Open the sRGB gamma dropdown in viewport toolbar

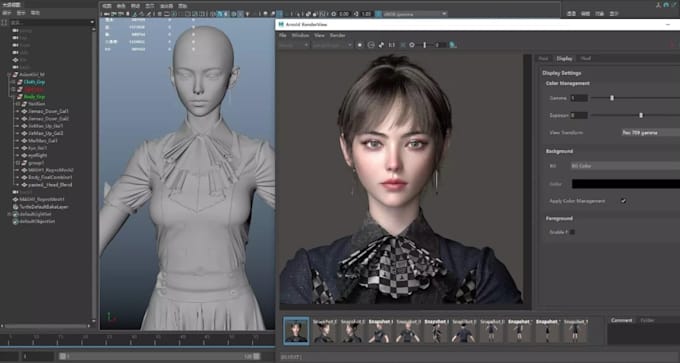[415, 14]
